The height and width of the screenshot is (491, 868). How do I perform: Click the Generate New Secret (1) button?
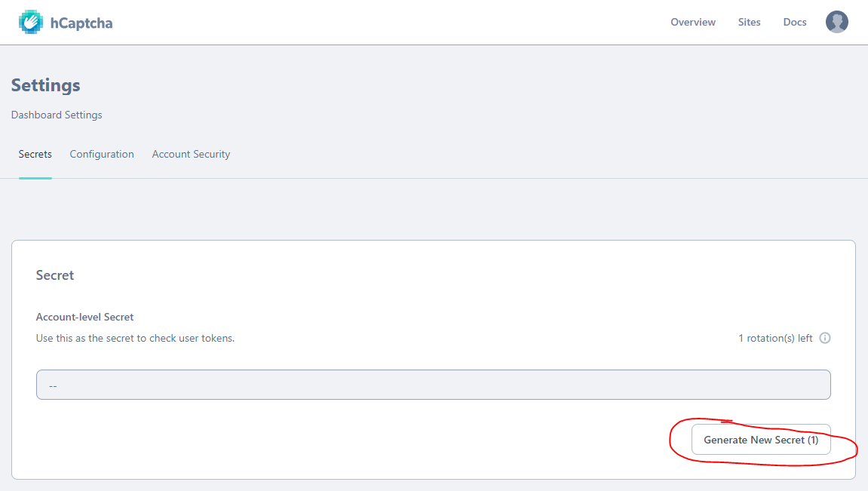(761, 440)
